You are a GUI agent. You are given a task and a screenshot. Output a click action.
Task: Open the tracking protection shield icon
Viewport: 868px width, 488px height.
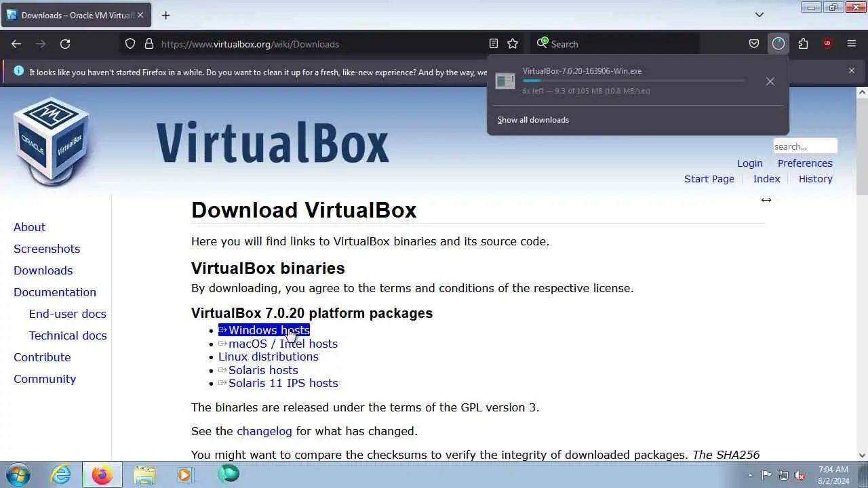tap(130, 44)
